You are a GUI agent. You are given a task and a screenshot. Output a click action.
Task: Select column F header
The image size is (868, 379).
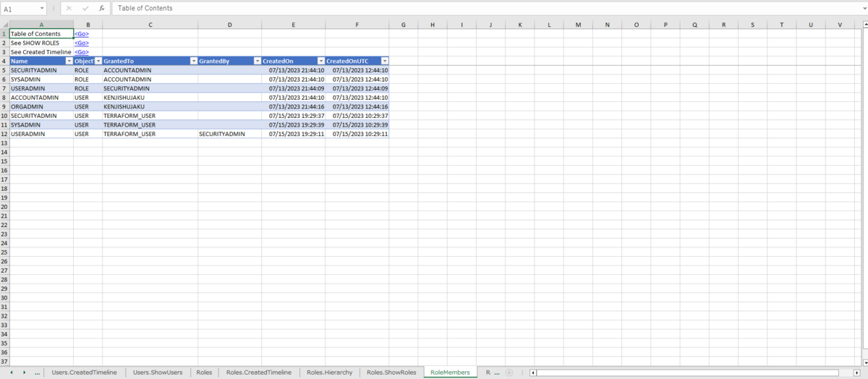(357, 25)
